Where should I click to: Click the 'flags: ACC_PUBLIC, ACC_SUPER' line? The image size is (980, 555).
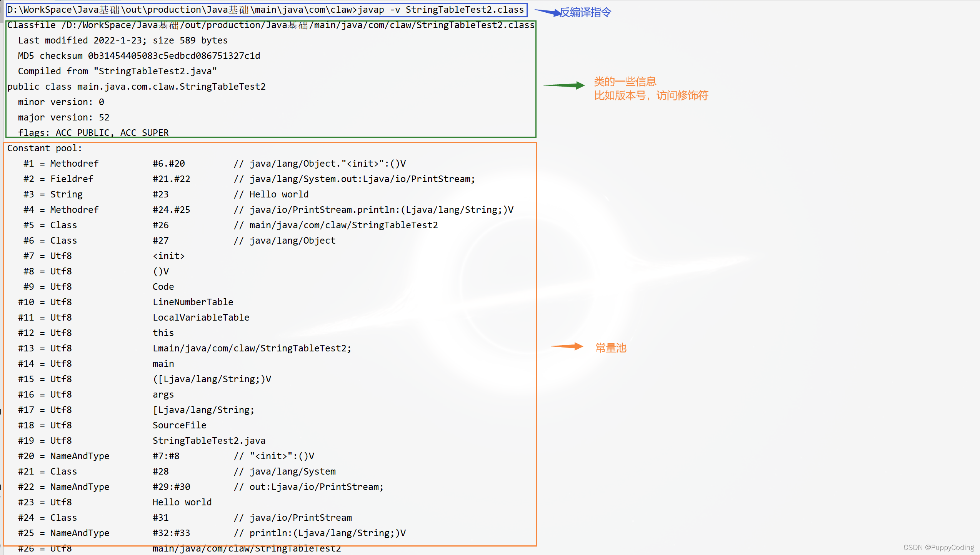(93, 132)
